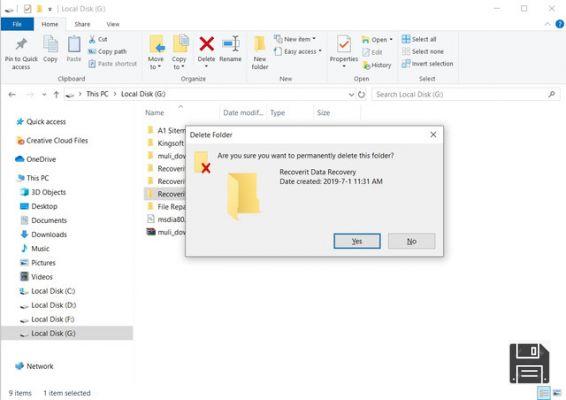Sort by the Type column
The width and height of the screenshot is (566, 400).
(278, 113)
